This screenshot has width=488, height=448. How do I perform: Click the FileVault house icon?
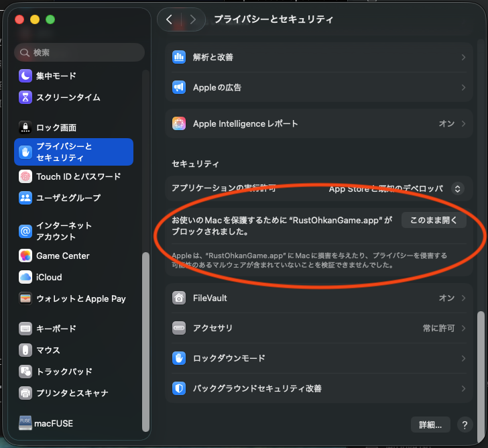[x=179, y=298]
